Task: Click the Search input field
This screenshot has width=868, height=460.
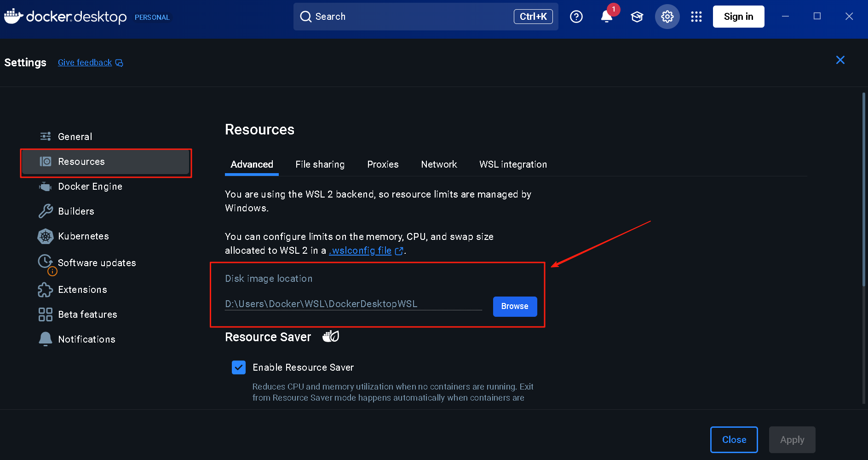Action: pos(425,17)
